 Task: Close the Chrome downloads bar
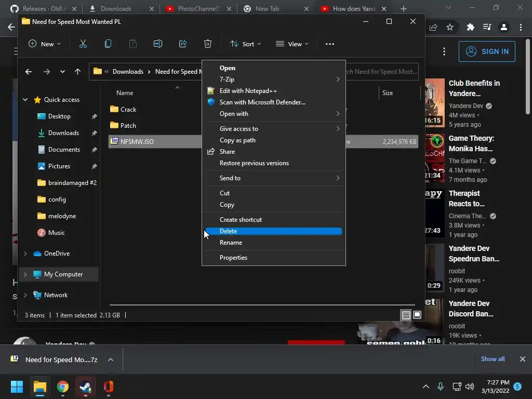click(523, 359)
